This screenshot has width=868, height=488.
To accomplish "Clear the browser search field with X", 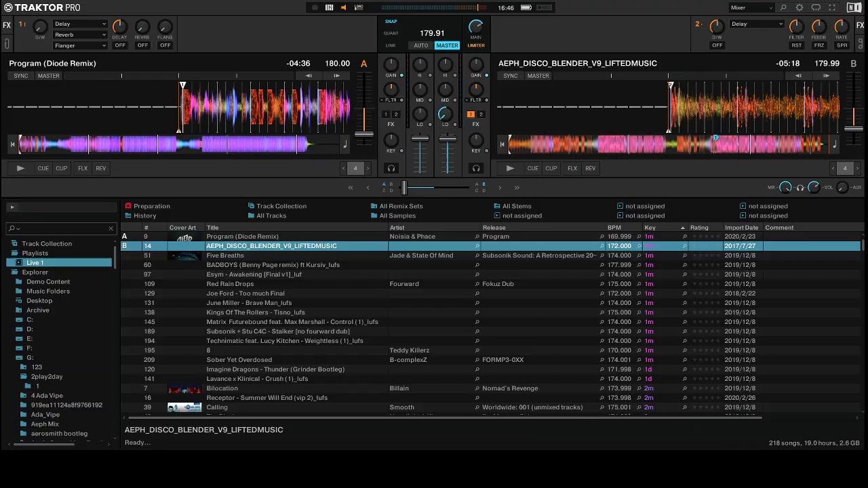I will [x=111, y=228].
